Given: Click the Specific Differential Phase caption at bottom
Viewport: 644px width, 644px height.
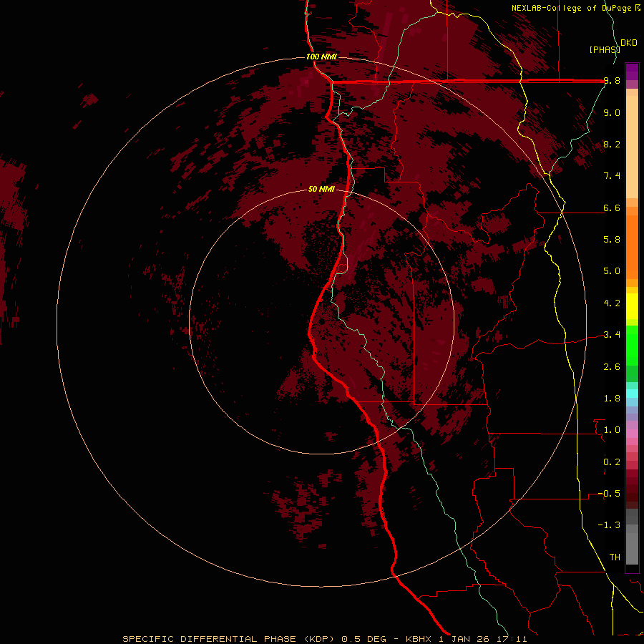Looking at the screenshot, I should click(324, 639).
